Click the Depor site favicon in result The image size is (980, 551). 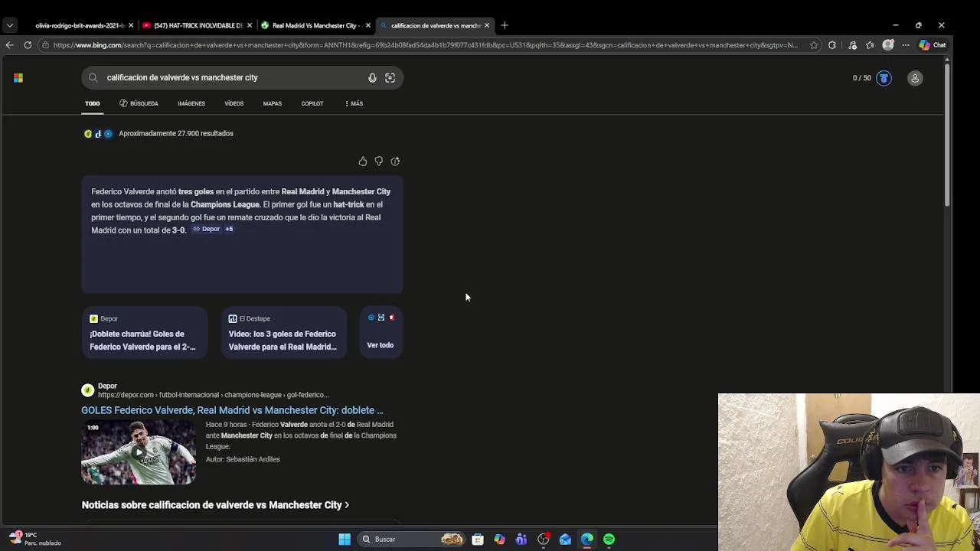click(87, 390)
